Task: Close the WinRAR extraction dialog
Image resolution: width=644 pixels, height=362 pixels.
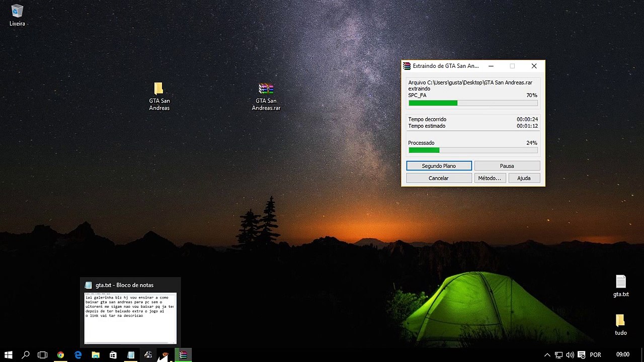Action: (x=534, y=66)
